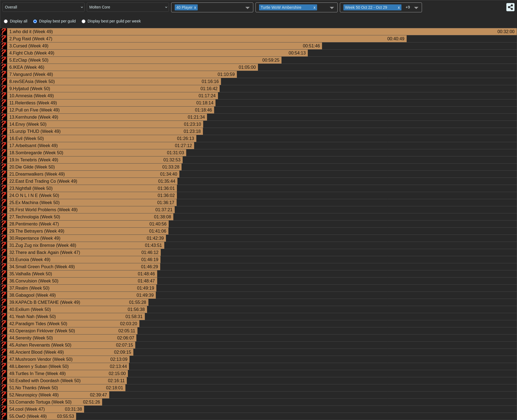The height and width of the screenshot is (420, 517).
Task: Click the 00:32:00 time on top bar
Action: [506, 32]
